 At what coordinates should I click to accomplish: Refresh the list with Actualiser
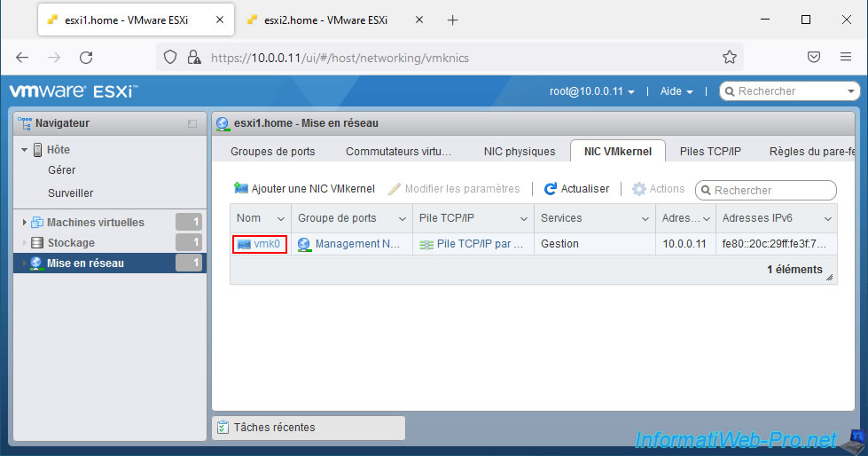pyautogui.click(x=576, y=189)
